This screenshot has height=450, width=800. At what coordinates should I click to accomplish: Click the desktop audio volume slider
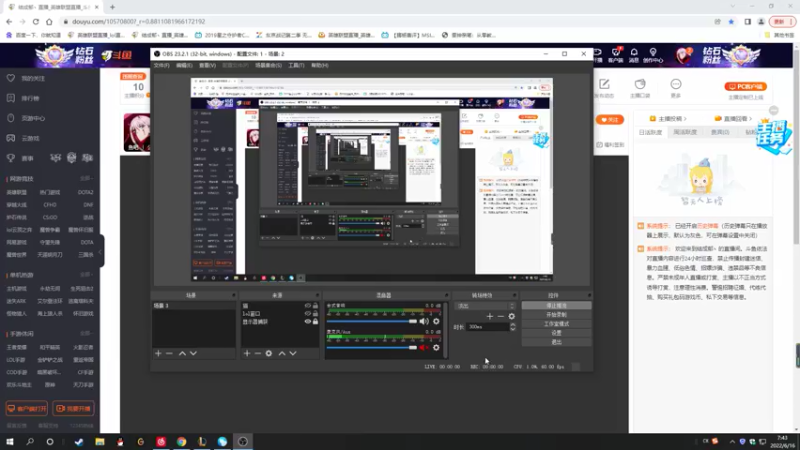point(371,321)
